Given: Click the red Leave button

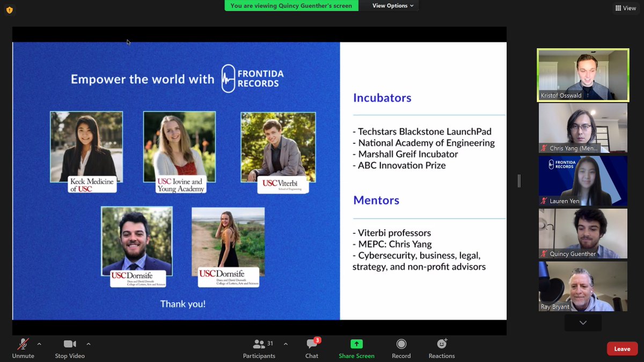Looking at the screenshot, I should [x=622, y=349].
